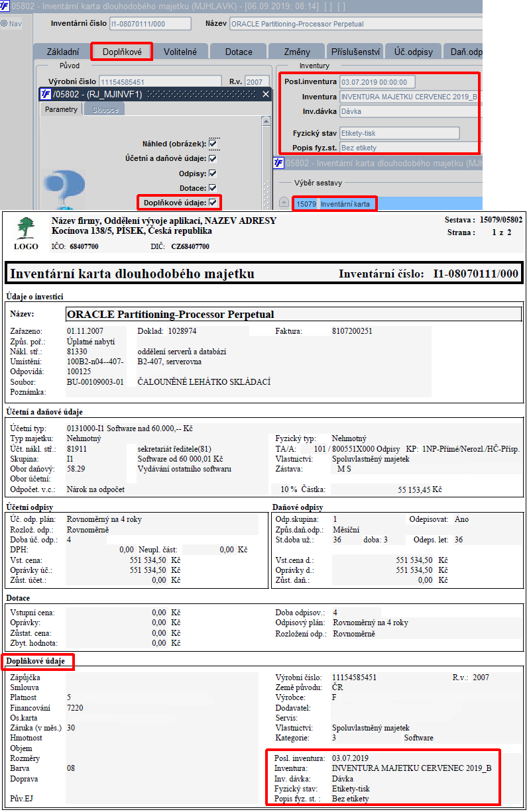Image resolution: width=529 pixels, height=812 pixels.
Task: Click the Popis fyz.st. field
Action: [x=410, y=148]
